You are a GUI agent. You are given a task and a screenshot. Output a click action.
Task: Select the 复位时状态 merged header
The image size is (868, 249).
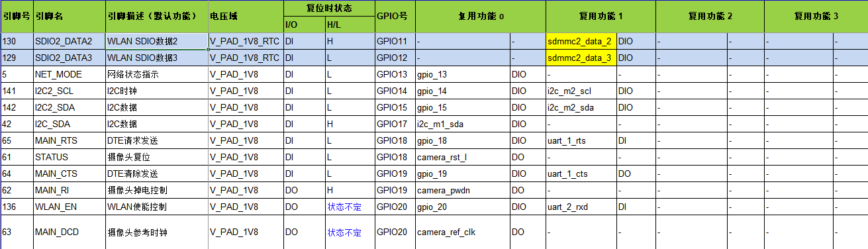[329, 9]
